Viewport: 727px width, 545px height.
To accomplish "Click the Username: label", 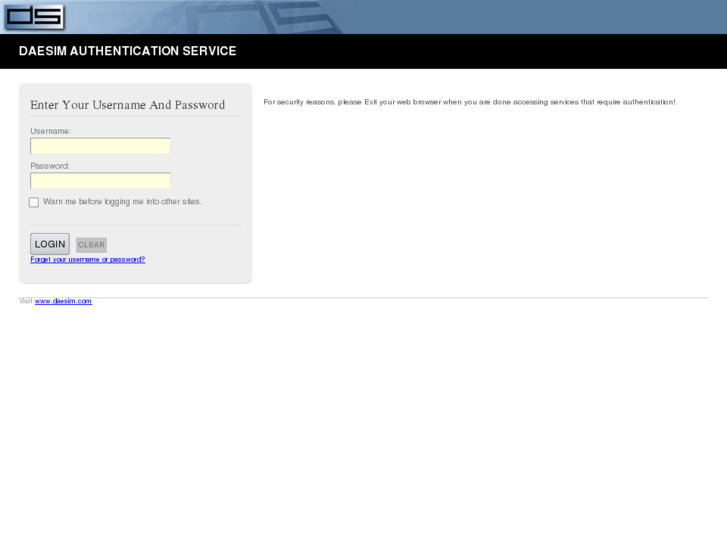I will 51,131.
